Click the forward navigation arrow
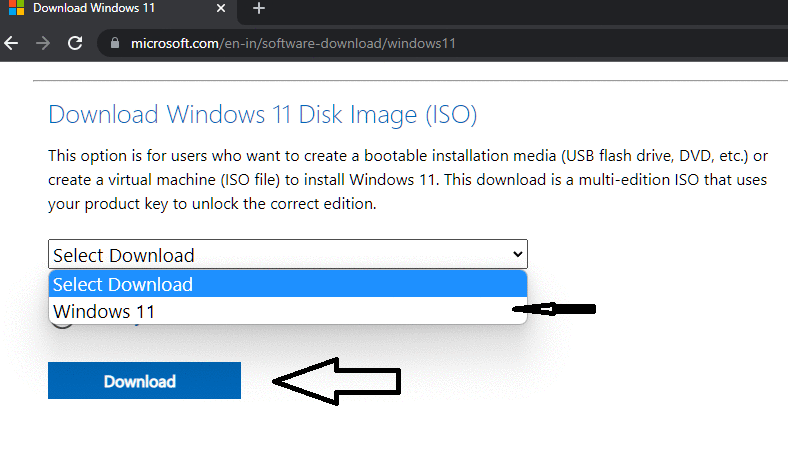The height and width of the screenshot is (451, 788). 42,44
